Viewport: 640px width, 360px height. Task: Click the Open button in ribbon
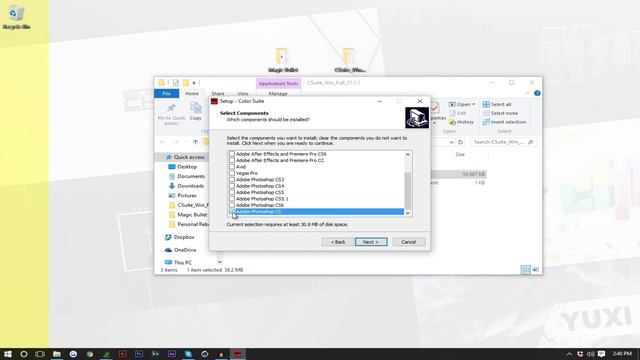460,104
